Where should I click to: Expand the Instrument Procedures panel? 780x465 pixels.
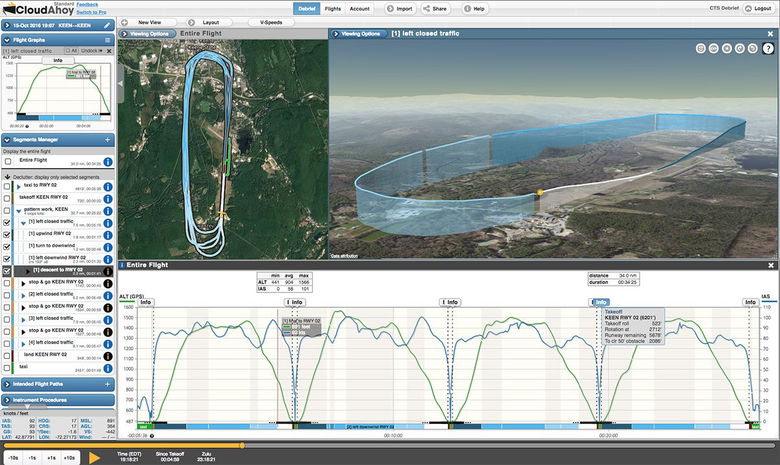pyautogui.click(x=7, y=400)
